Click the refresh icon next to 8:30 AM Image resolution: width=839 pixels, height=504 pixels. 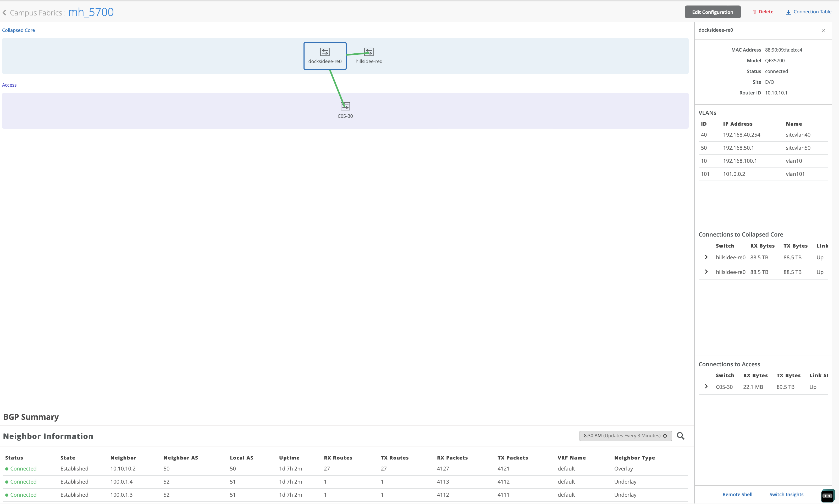click(x=665, y=436)
